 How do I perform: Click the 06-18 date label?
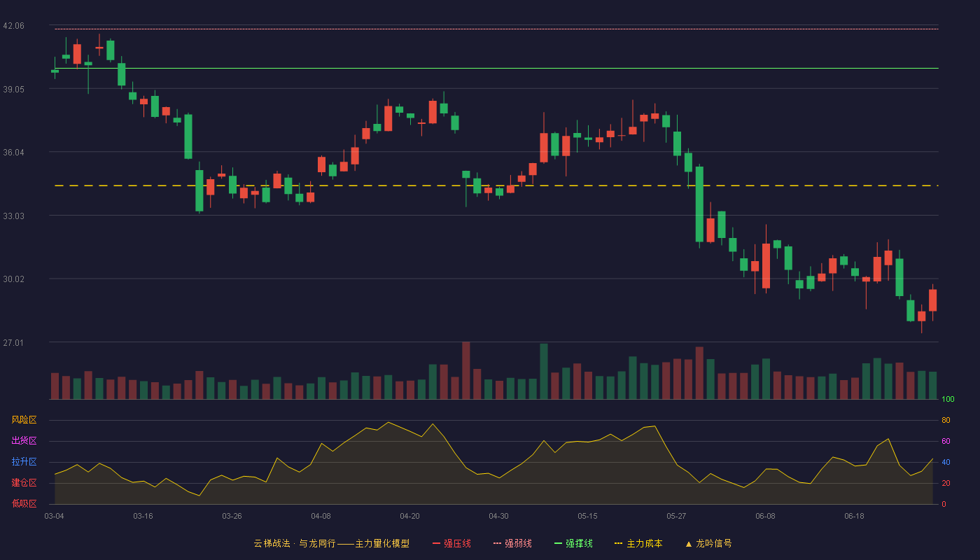(x=854, y=516)
